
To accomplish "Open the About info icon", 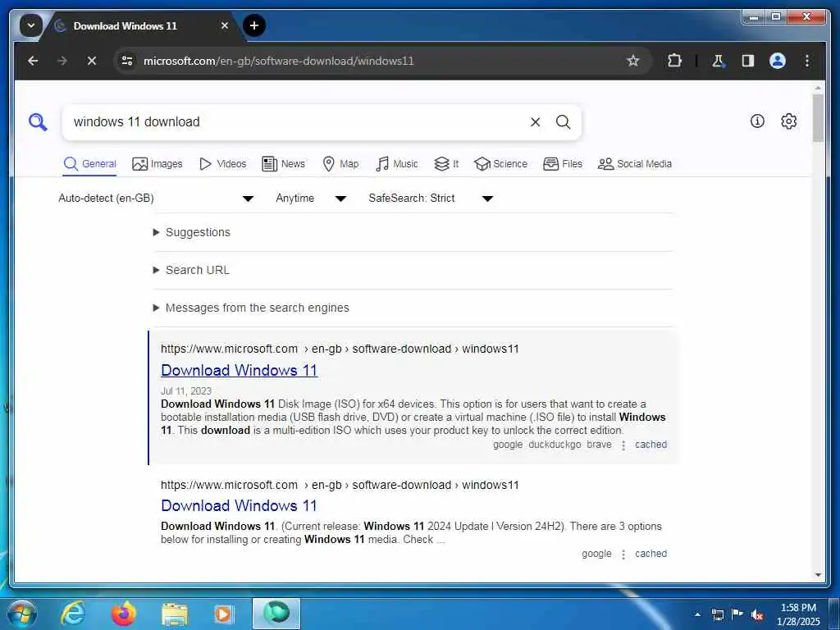I will (x=757, y=121).
